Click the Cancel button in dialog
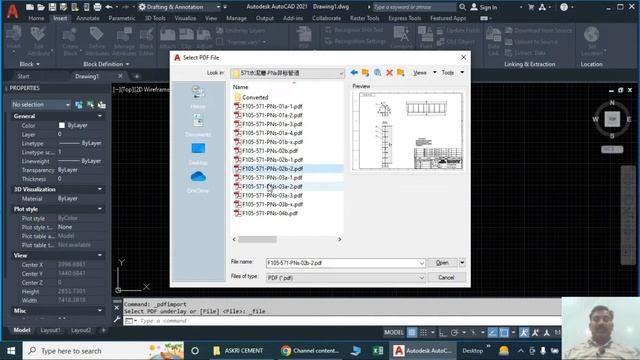The image size is (640, 360). click(446, 278)
